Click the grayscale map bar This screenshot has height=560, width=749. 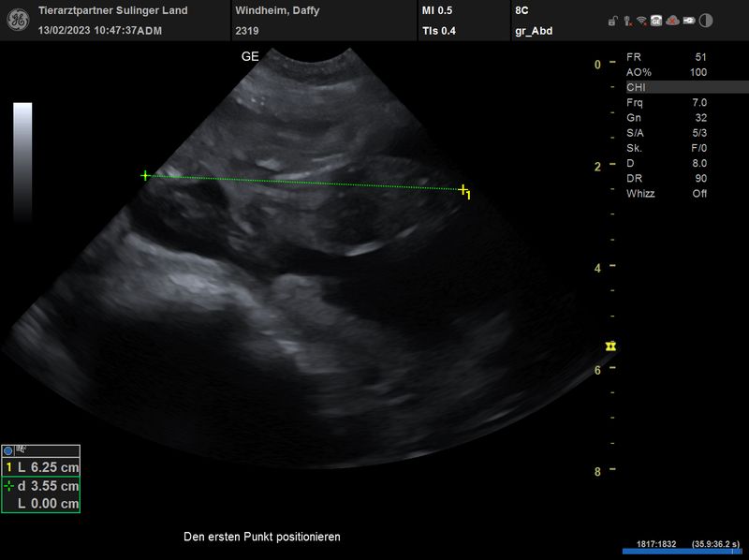pyautogui.click(x=22, y=162)
